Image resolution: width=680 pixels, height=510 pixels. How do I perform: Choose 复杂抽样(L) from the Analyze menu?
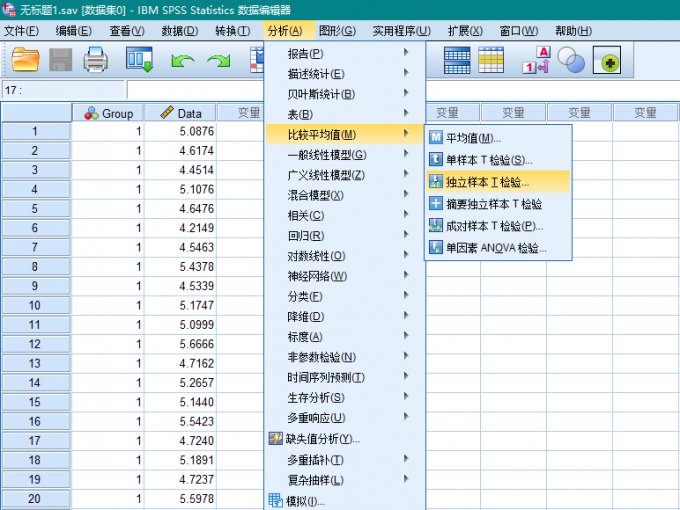(345, 480)
